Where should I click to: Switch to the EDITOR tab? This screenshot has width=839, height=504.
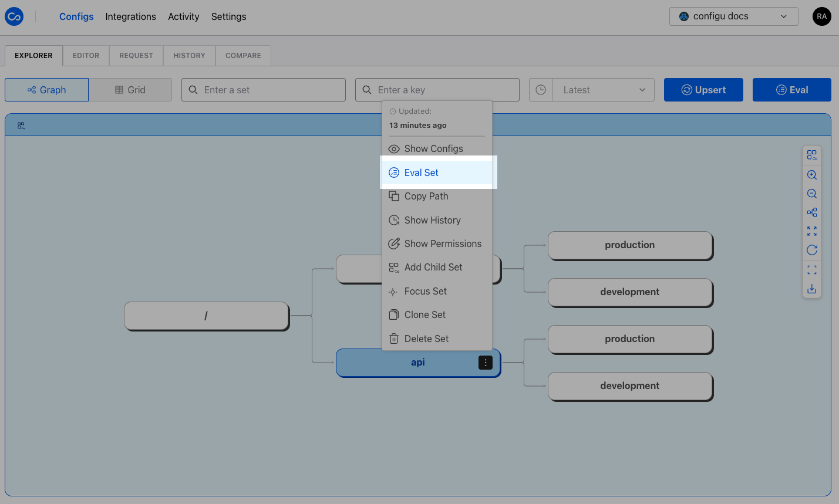point(86,56)
